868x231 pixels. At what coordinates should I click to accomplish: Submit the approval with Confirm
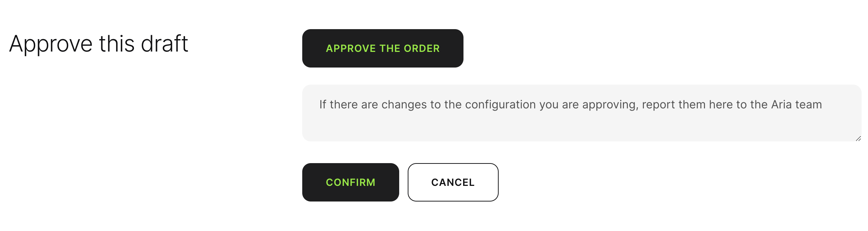[x=351, y=182]
